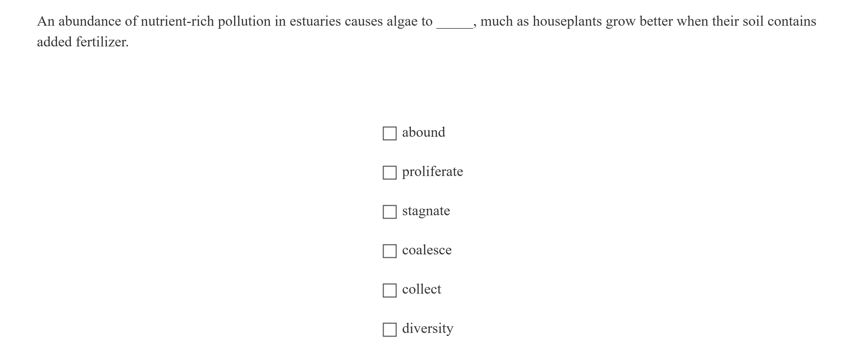Click the answer text "proliferate"
This screenshot has height=347, width=868.
coord(432,172)
